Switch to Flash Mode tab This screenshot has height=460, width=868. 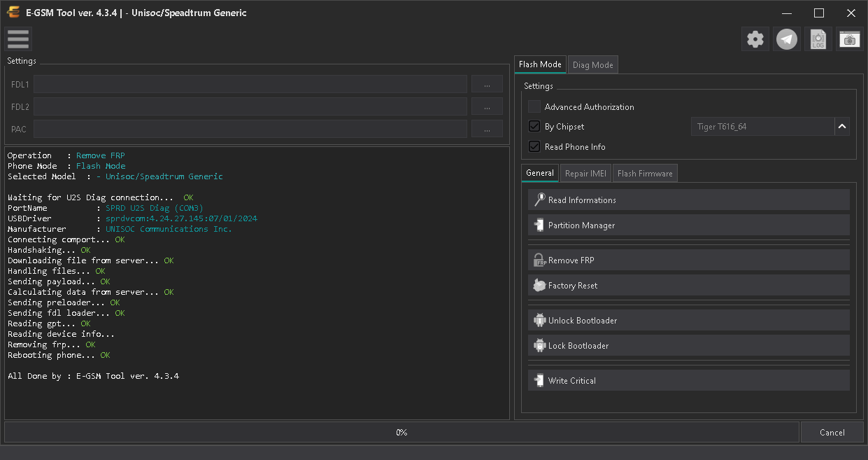[540, 64]
